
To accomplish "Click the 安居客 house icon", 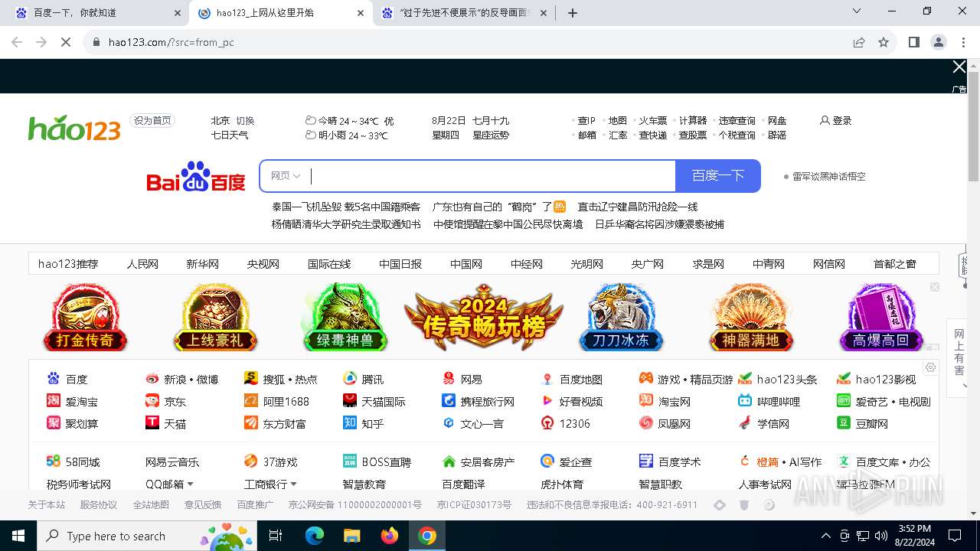I will (448, 461).
